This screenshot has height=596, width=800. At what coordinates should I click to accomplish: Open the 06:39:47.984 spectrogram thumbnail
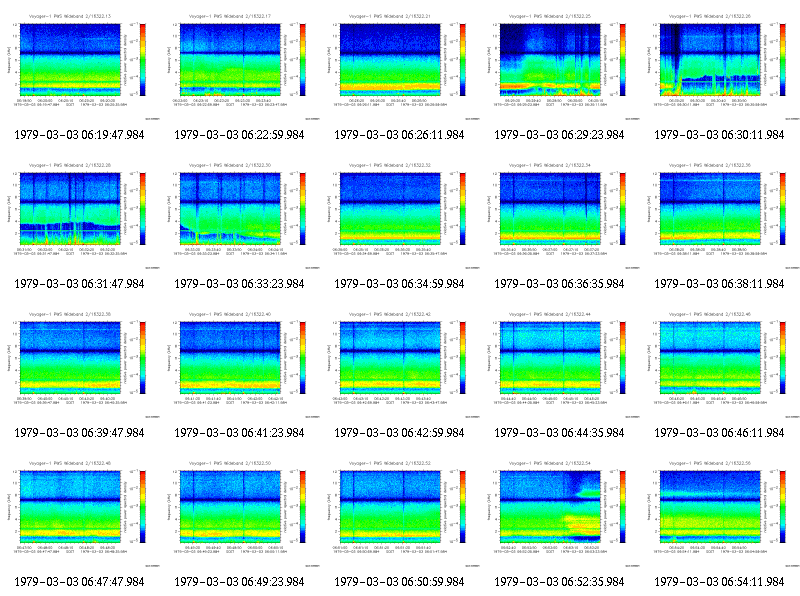(x=80, y=364)
